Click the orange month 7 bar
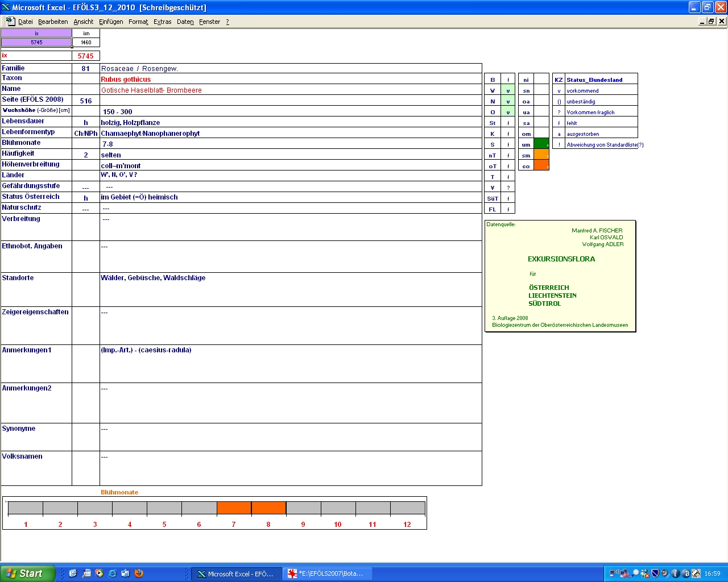The height and width of the screenshot is (582, 728). (x=234, y=508)
